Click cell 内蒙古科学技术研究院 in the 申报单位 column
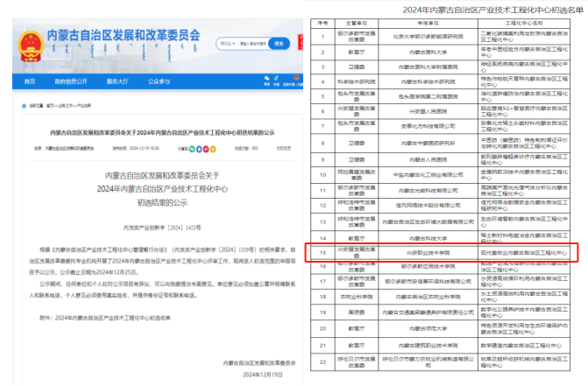The height and width of the screenshot is (386, 588). [429, 81]
